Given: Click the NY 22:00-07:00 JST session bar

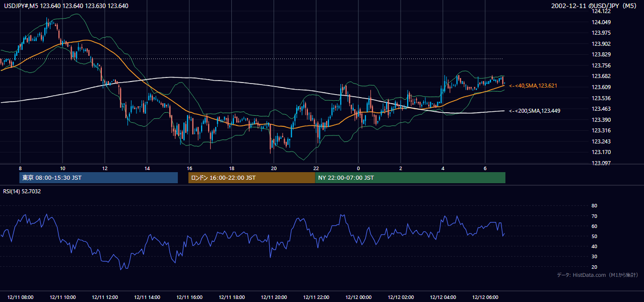Looking at the screenshot, I should click(x=410, y=178).
